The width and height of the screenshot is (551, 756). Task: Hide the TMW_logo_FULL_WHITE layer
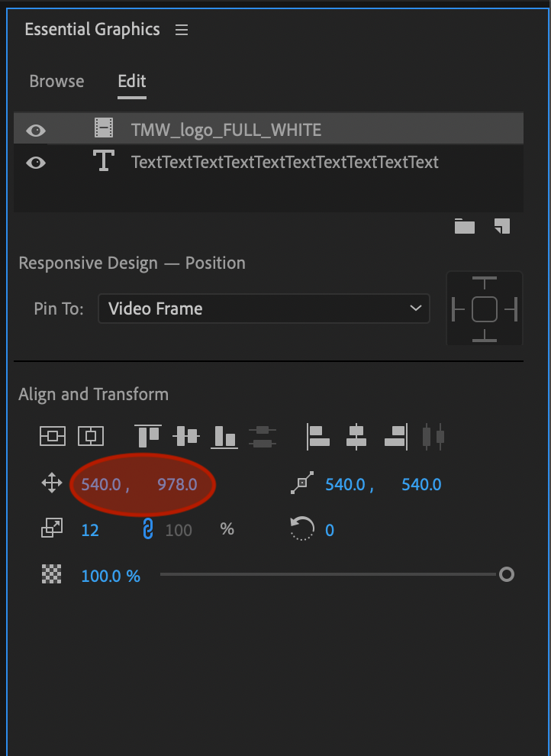pos(36,131)
